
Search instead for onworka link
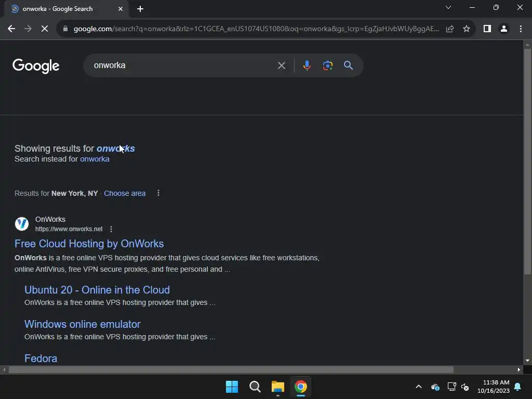95,159
